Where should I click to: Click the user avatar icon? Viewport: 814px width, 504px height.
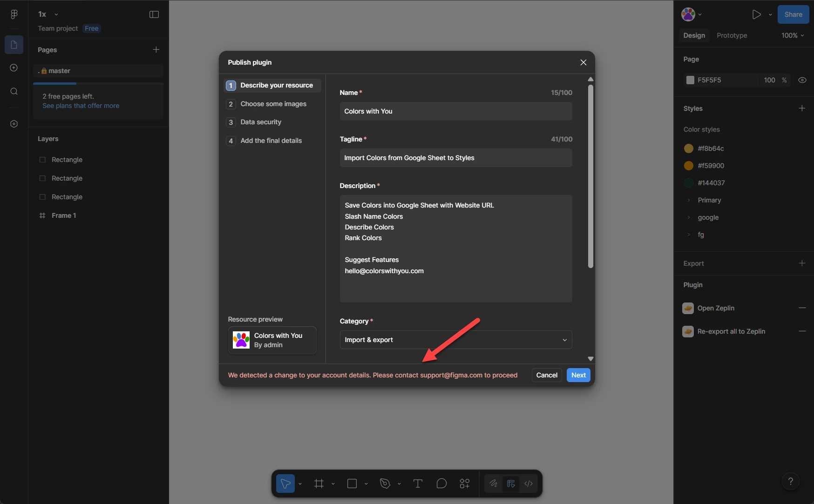click(688, 14)
